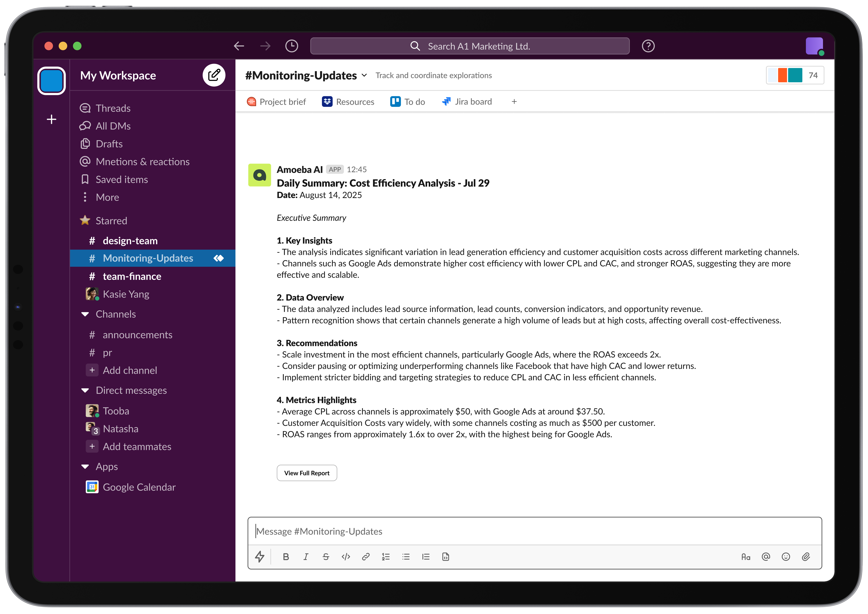This screenshot has width=868, height=614.
Task: Click Add channel
Action: 121,370
